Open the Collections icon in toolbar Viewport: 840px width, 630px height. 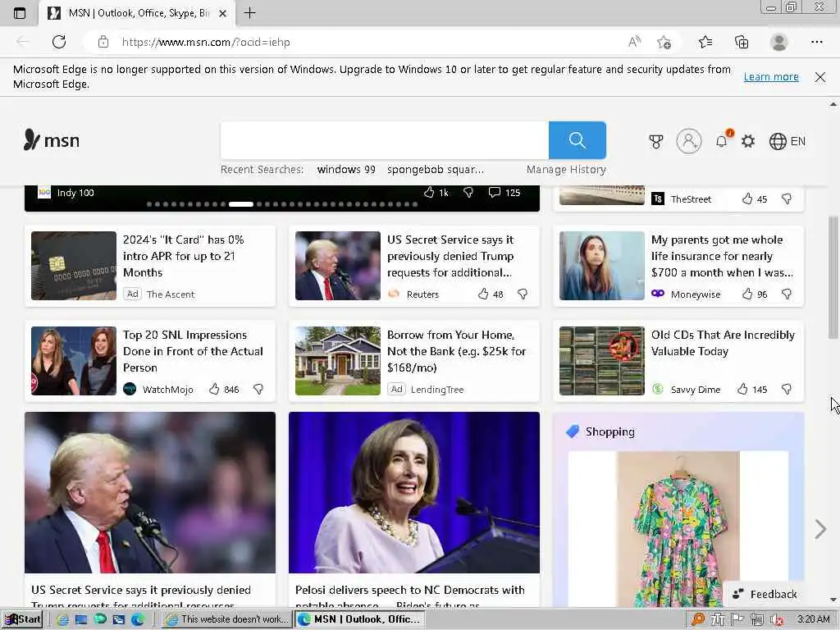(x=742, y=42)
